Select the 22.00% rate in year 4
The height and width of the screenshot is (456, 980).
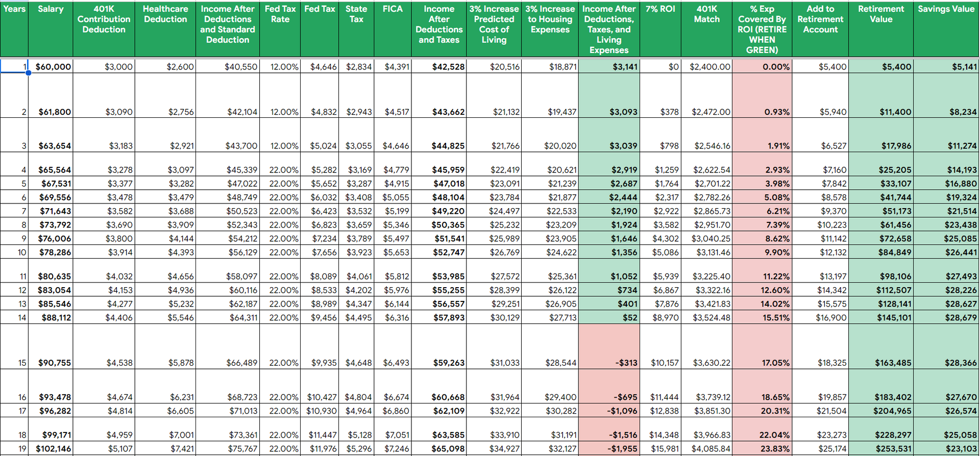click(280, 164)
